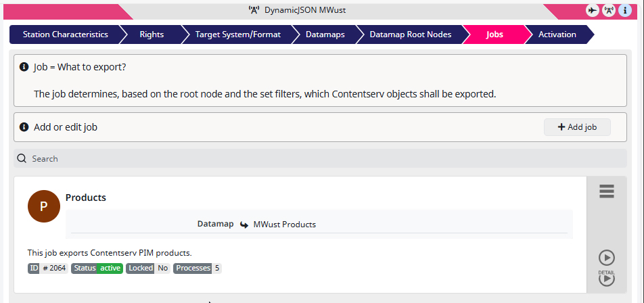Open the Rights step
Viewport: 644px width, 303px height.
point(152,34)
